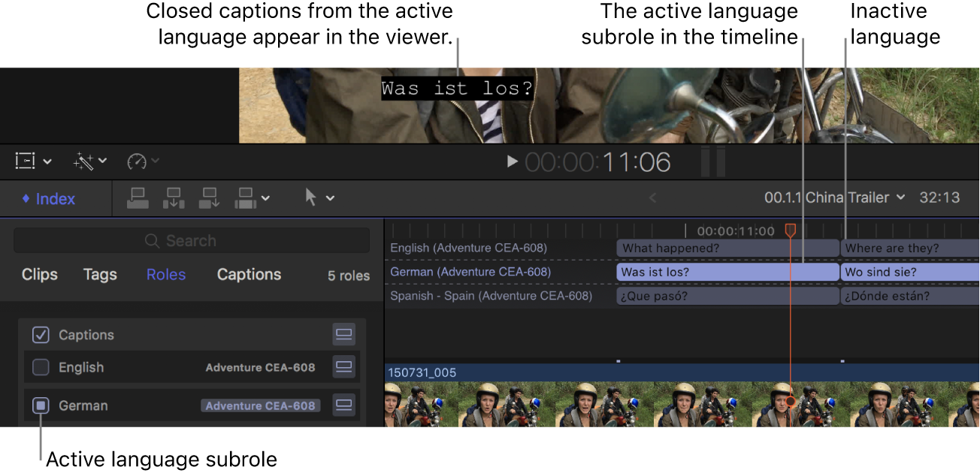Click the German (Adventure CEA-608) lane label
Viewport: 980px width, 473px height.
click(470, 272)
